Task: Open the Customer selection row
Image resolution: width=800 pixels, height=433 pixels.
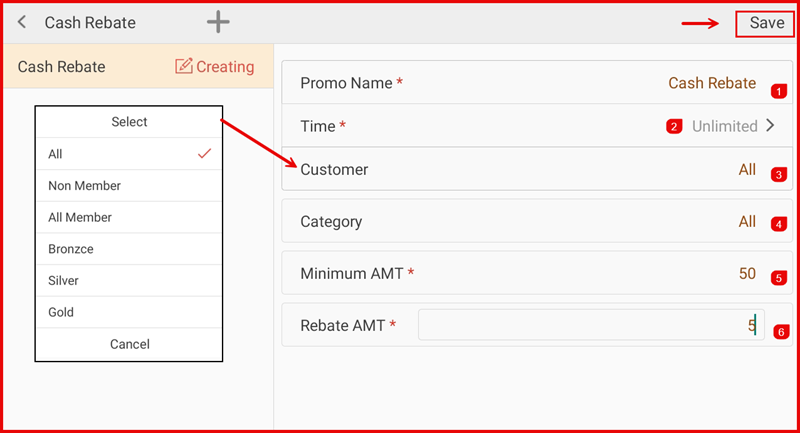Action: tap(528, 170)
